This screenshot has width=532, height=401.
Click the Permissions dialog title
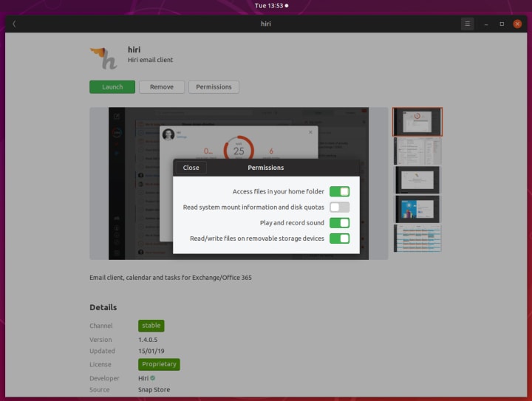(266, 168)
